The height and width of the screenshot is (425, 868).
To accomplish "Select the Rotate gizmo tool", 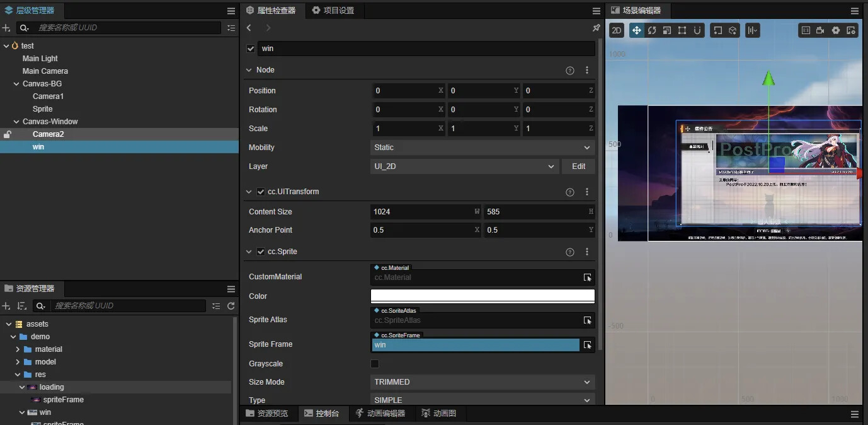I will point(652,30).
